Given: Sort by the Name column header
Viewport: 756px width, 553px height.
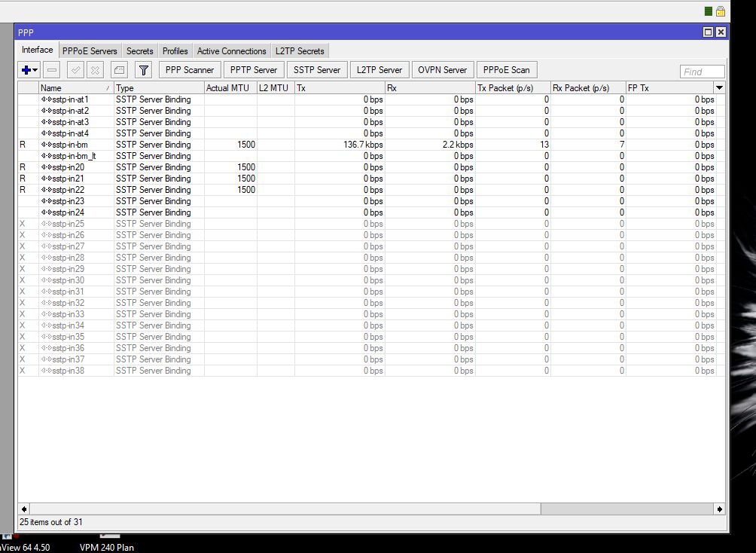Looking at the screenshot, I should coord(76,88).
